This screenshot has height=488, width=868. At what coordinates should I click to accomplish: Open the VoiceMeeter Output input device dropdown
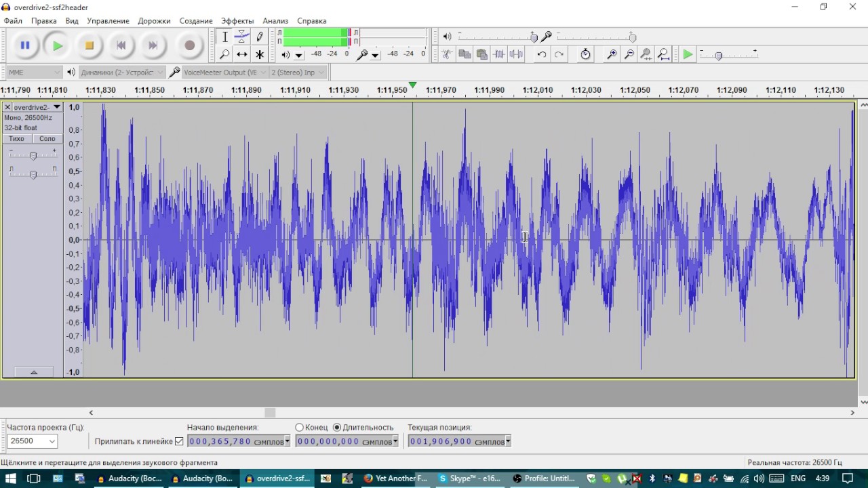(x=224, y=72)
